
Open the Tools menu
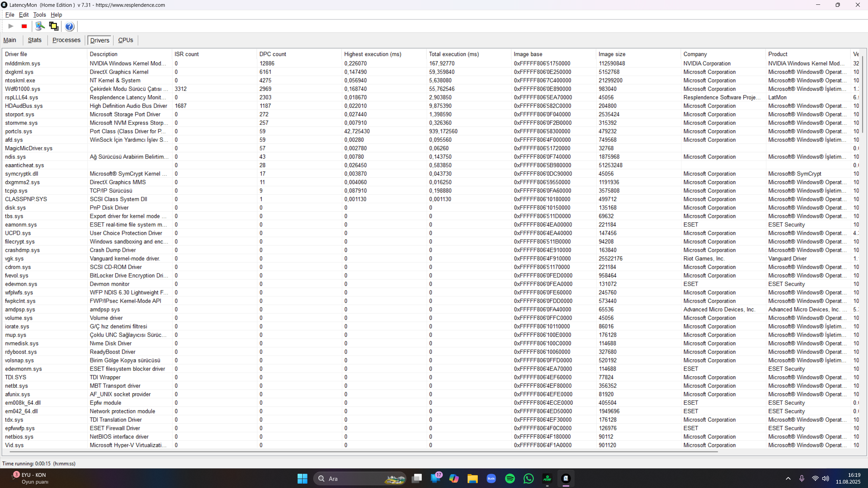point(39,15)
